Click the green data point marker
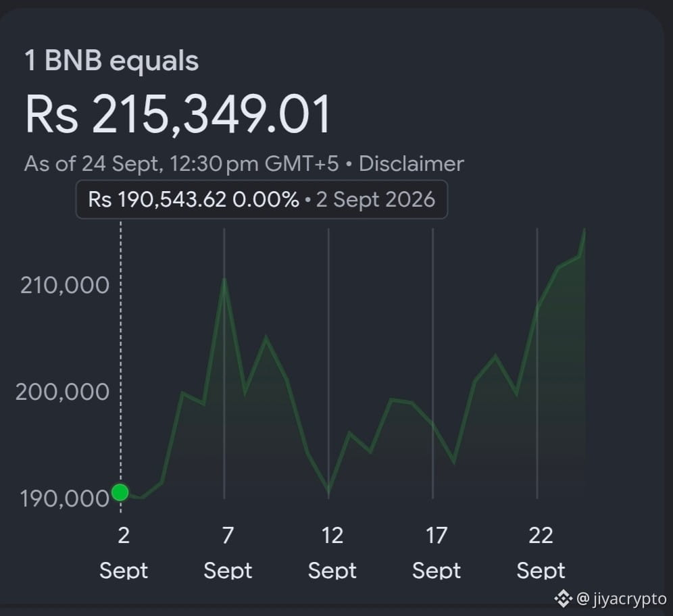Screen dimensions: 673x616 click(120, 492)
